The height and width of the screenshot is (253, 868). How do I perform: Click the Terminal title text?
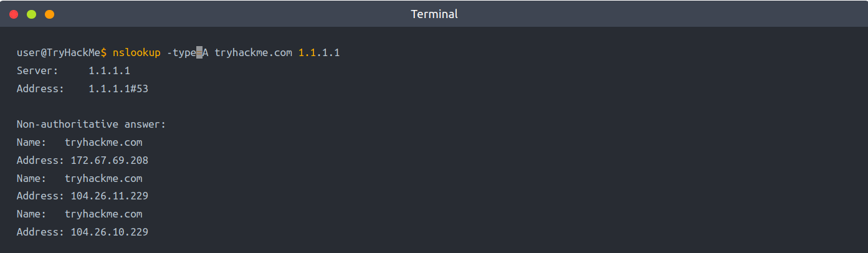434,14
